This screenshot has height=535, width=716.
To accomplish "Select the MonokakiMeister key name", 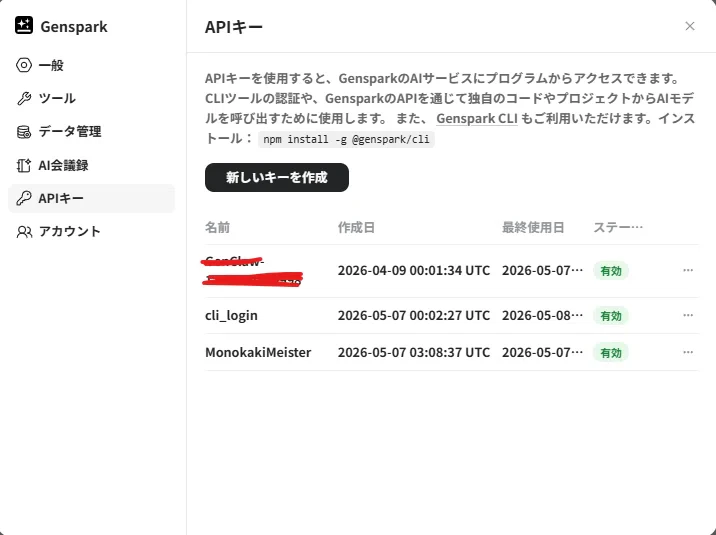I will coord(258,352).
